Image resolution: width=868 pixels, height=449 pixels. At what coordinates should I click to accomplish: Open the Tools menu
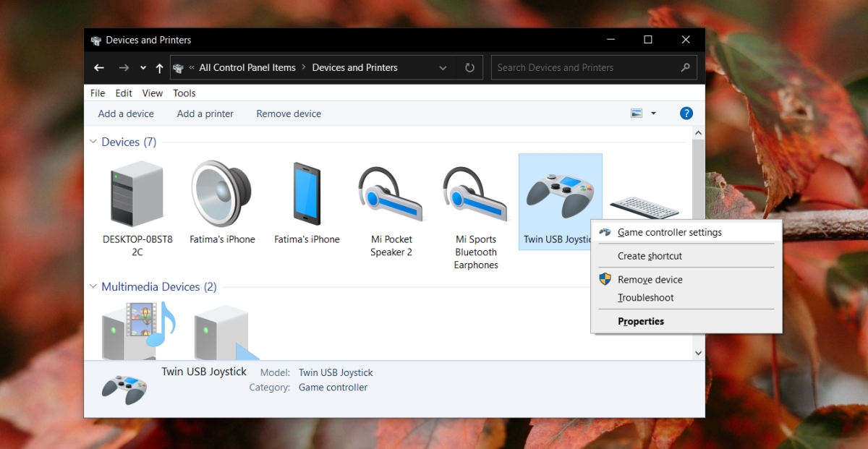click(x=184, y=93)
